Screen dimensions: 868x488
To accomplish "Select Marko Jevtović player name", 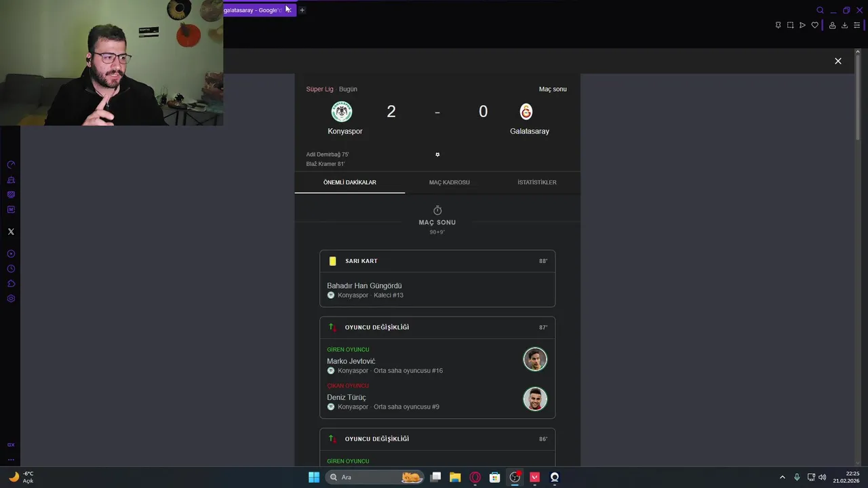I will point(351,361).
